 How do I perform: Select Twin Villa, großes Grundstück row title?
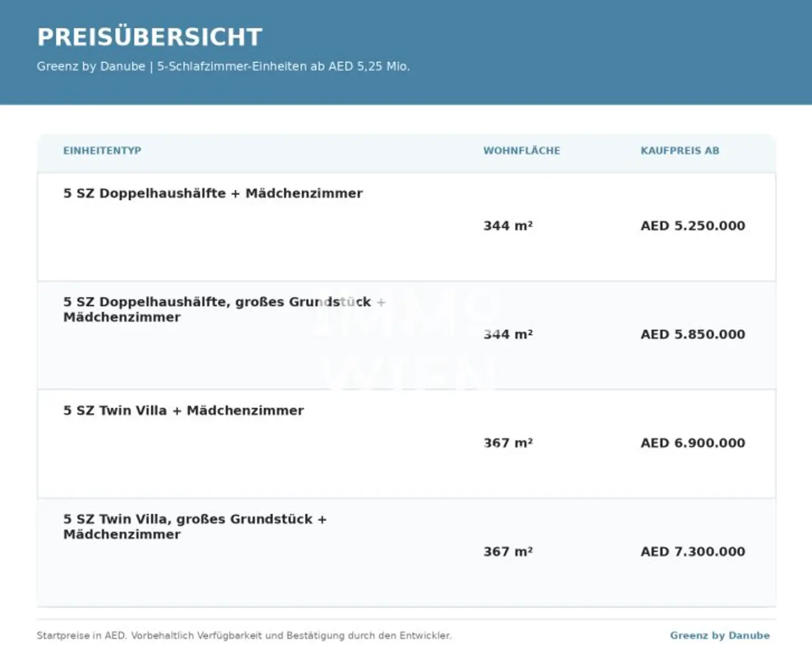pos(195,526)
